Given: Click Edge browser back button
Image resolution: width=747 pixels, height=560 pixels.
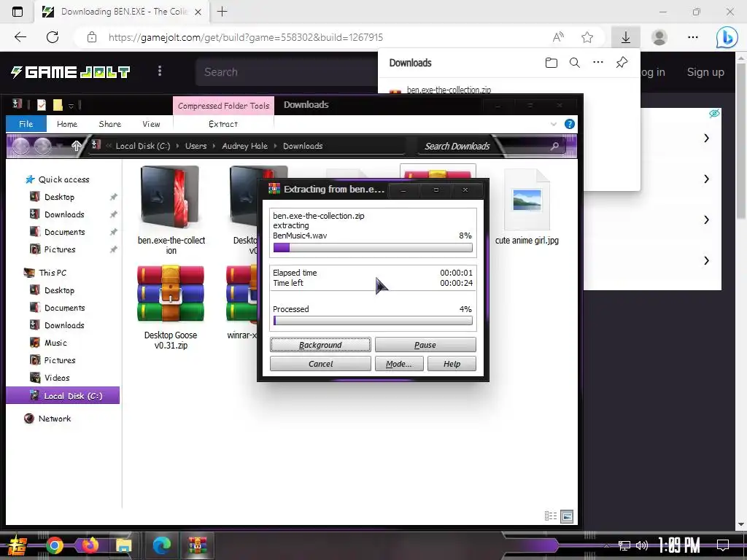Looking at the screenshot, I should click(20, 37).
